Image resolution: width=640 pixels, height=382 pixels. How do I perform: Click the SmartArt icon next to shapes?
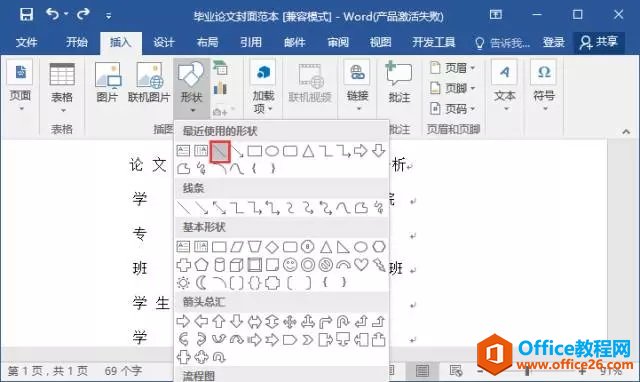pos(220,67)
